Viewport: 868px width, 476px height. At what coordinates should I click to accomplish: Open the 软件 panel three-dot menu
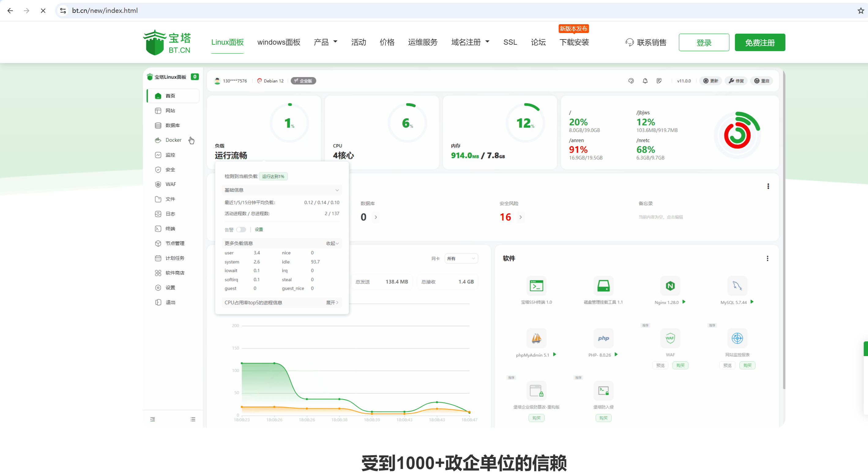coord(767,259)
